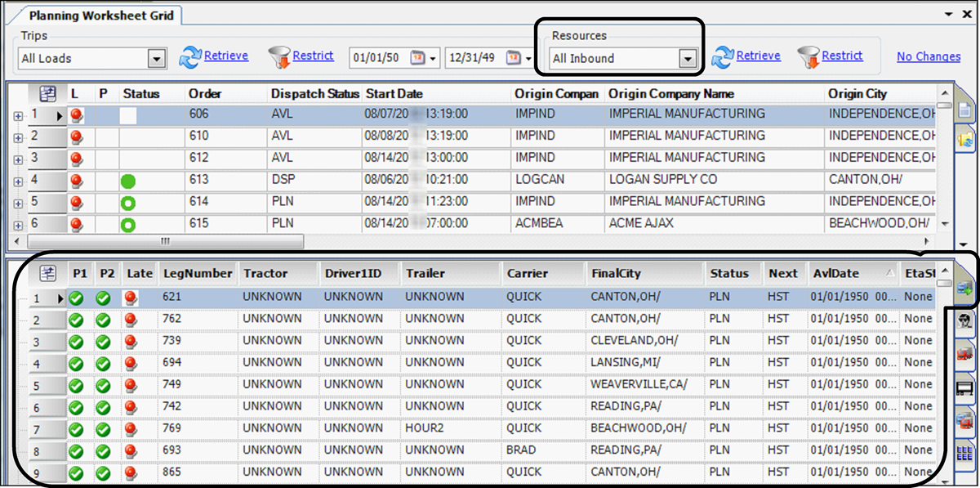The height and width of the screenshot is (488, 980).
Task: Open the All Loads trips dropdown
Action: [x=157, y=59]
